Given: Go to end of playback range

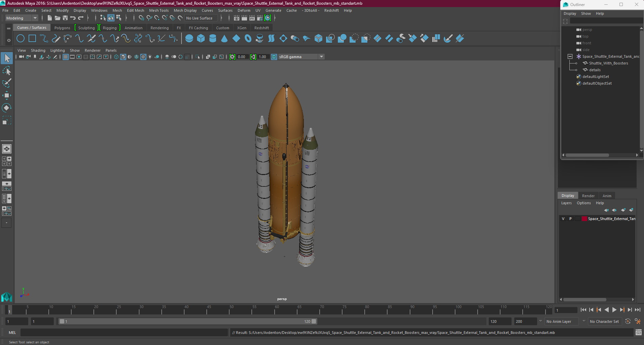Looking at the screenshot, I should 638,310.
